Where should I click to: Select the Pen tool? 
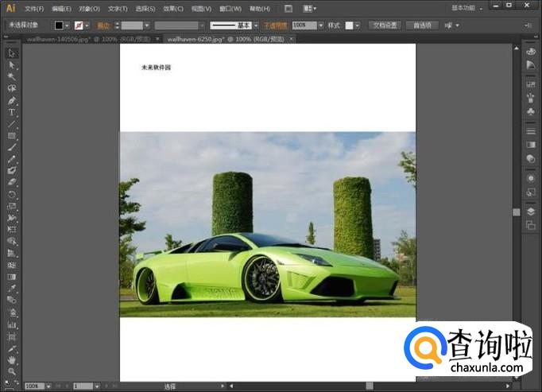[12, 101]
